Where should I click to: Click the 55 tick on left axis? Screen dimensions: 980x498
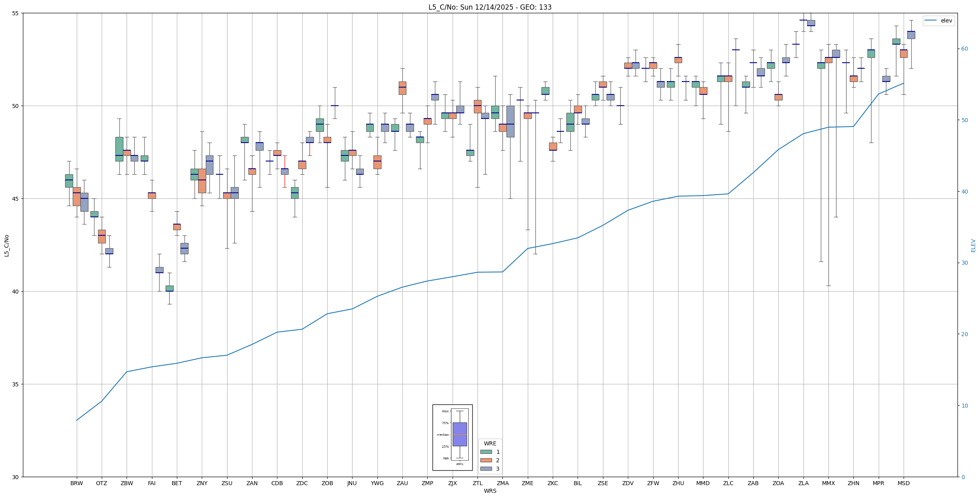[16, 13]
